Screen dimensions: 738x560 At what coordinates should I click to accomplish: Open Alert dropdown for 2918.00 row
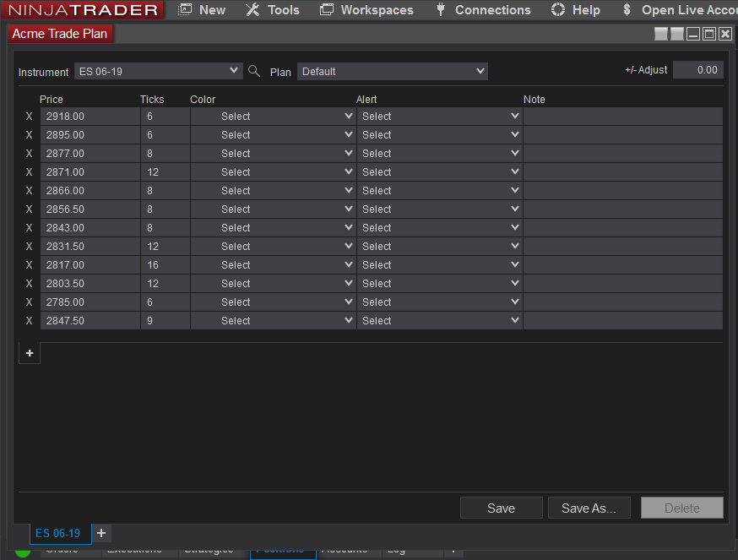coord(440,117)
